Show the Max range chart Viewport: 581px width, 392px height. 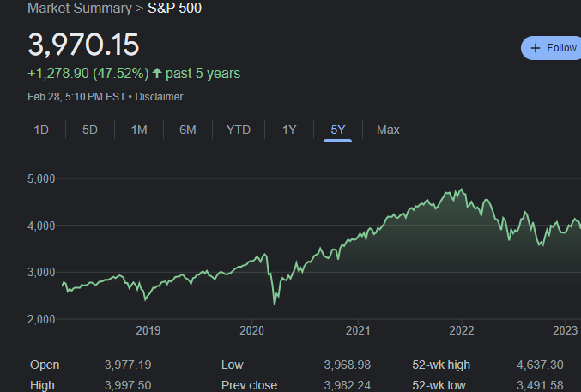pyautogui.click(x=388, y=130)
